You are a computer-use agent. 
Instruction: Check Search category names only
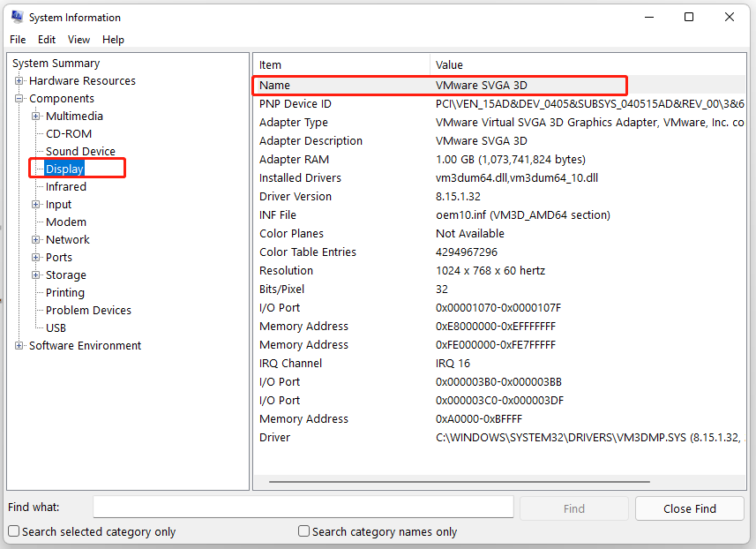click(303, 531)
